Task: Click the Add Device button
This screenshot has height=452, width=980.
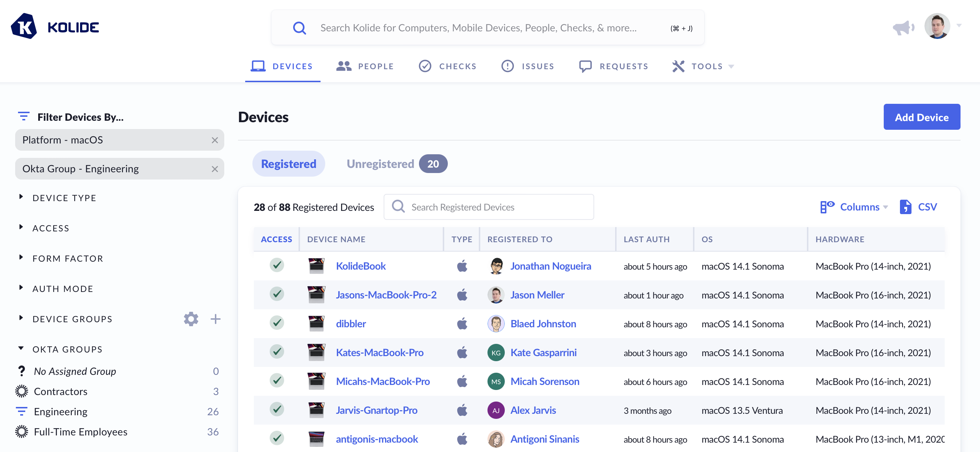Action: (922, 117)
